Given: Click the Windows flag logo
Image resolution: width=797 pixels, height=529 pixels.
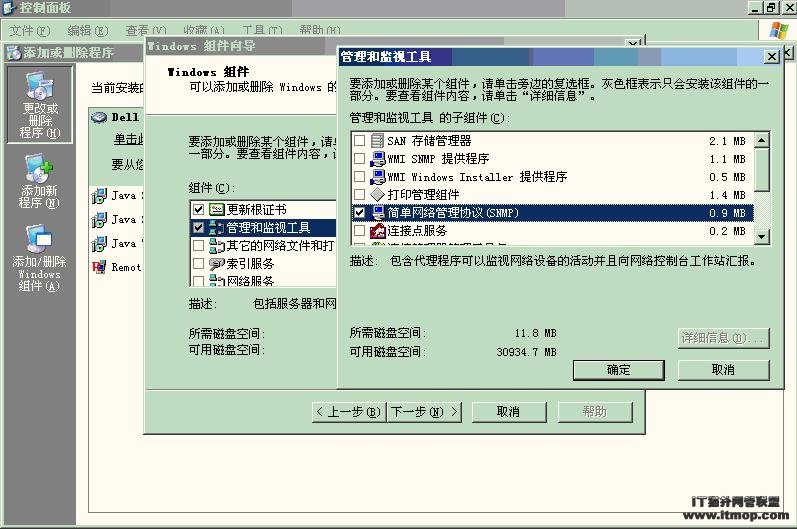Looking at the screenshot, I should [x=779, y=30].
